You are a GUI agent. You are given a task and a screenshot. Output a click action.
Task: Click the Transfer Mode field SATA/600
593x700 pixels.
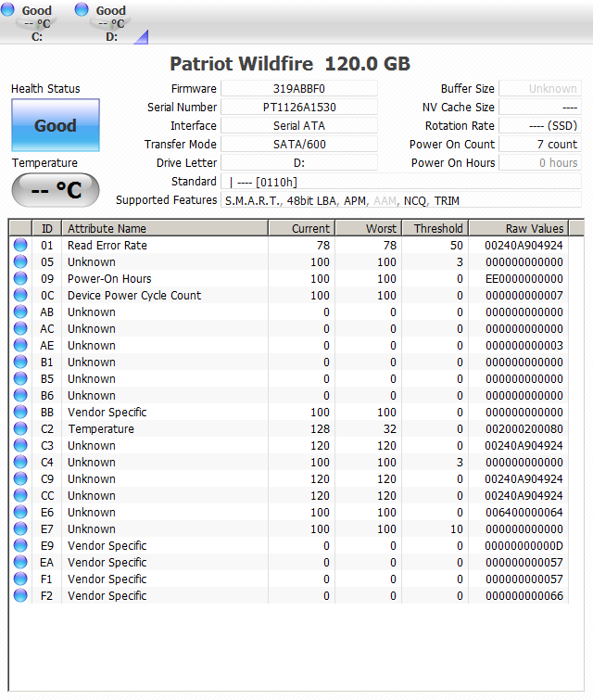[x=299, y=145]
